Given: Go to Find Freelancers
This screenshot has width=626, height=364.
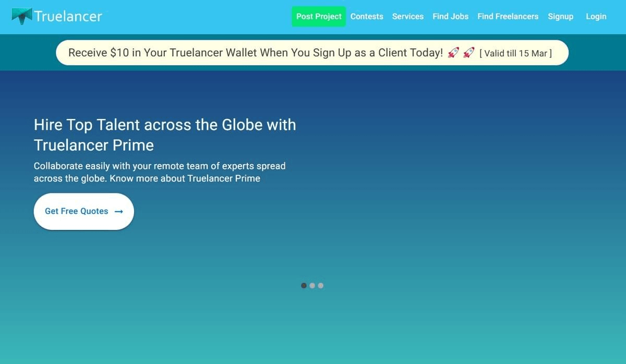Looking at the screenshot, I should click(x=508, y=17).
